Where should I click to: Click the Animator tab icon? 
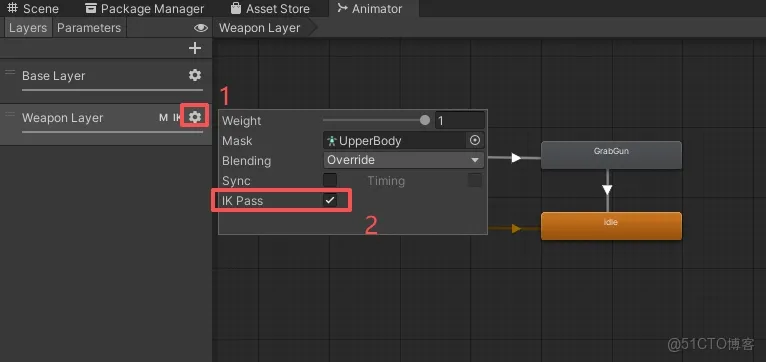tap(342, 8)
